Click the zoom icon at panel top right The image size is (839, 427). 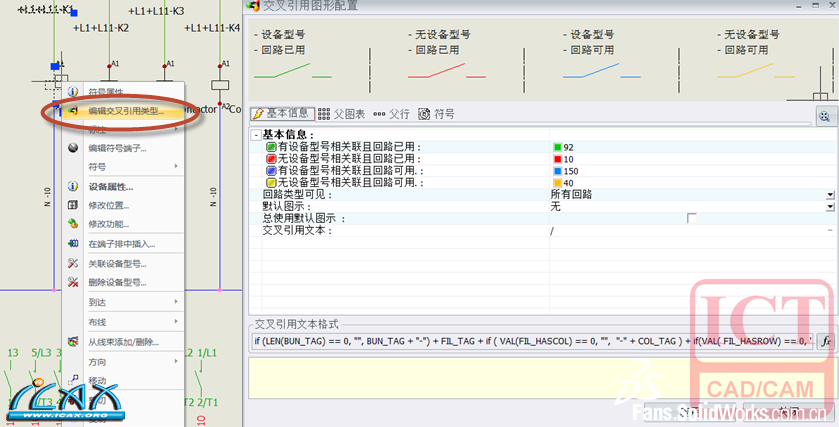825,115
